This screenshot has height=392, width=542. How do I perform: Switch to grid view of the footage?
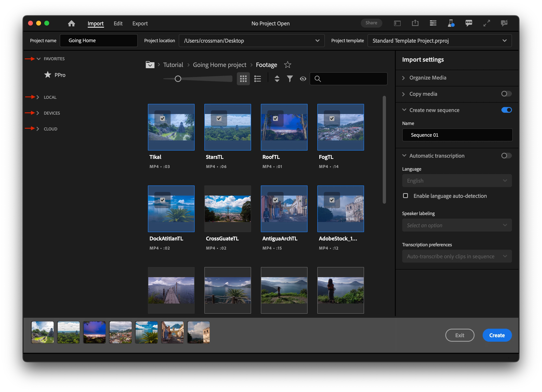(x=243, y=79)
